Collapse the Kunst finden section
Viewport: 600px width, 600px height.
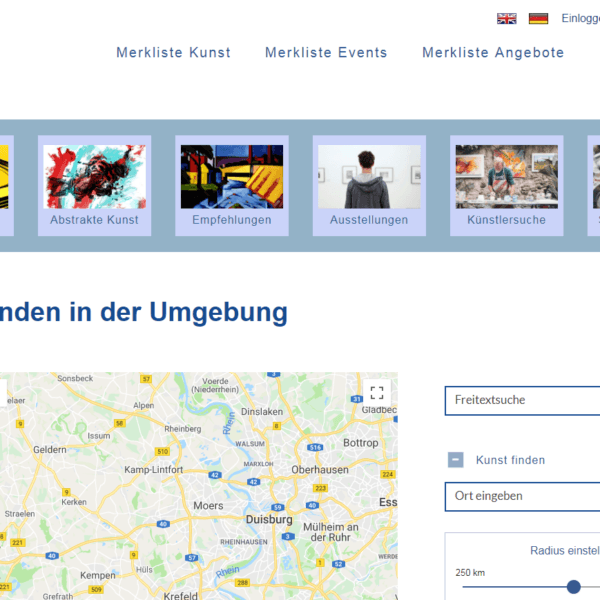click(455, 460)
